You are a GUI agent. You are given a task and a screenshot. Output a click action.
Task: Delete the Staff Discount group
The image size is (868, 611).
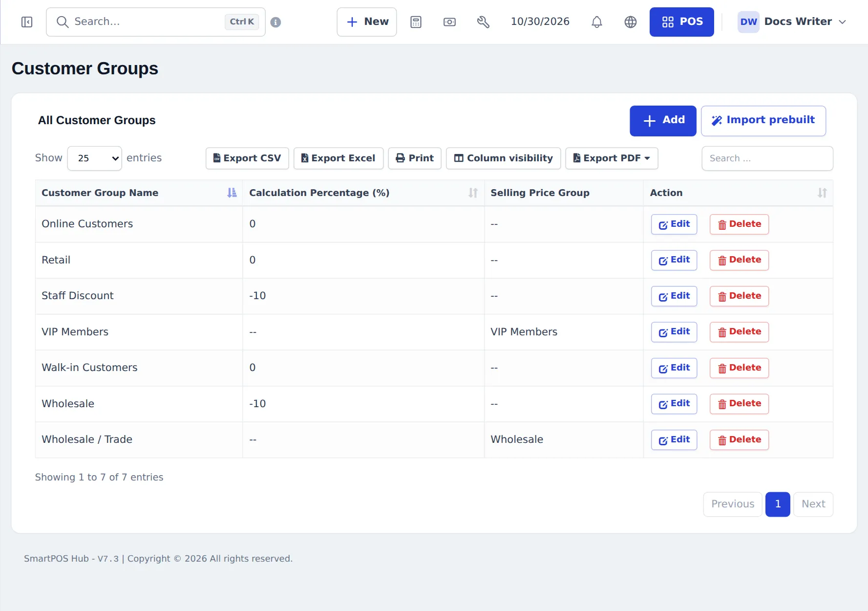(739, 296)
